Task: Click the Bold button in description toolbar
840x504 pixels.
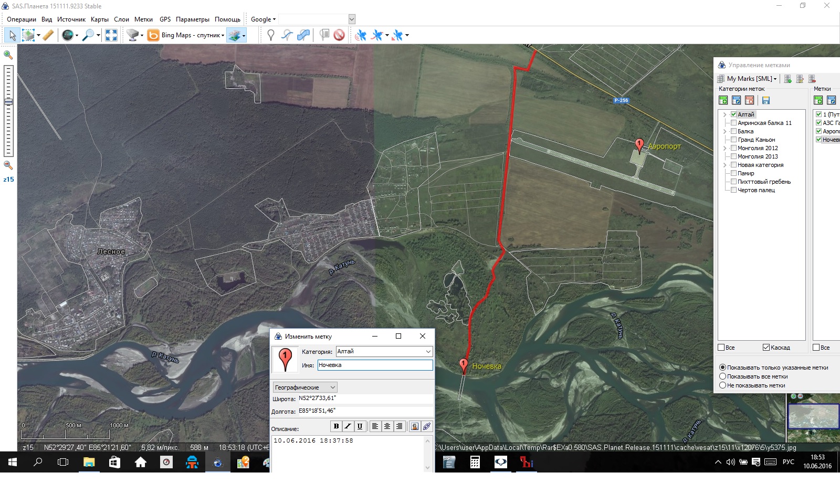Action: (336, 426)
